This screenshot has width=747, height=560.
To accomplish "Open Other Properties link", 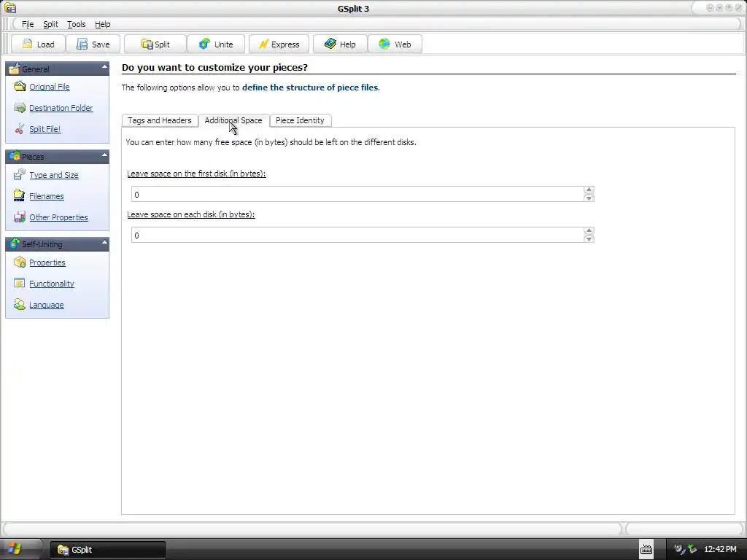I will (x=58, y=217).
